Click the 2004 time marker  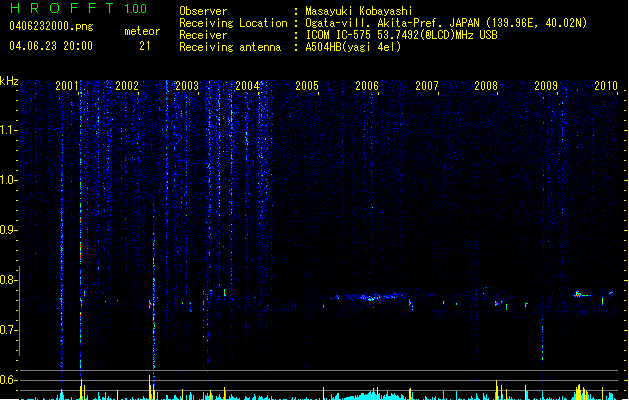(x=247, y=85)
